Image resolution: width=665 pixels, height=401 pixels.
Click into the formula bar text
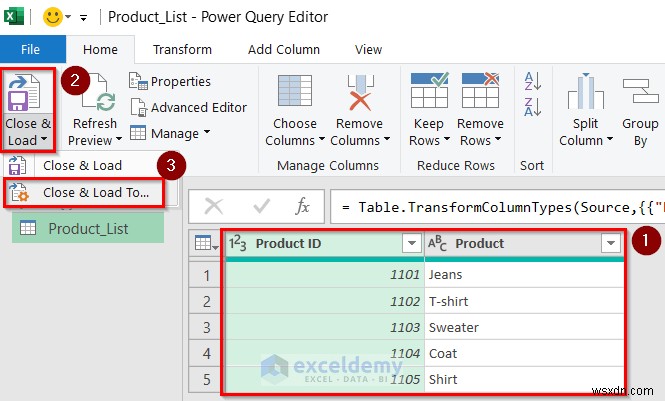(x=497, y=207)
